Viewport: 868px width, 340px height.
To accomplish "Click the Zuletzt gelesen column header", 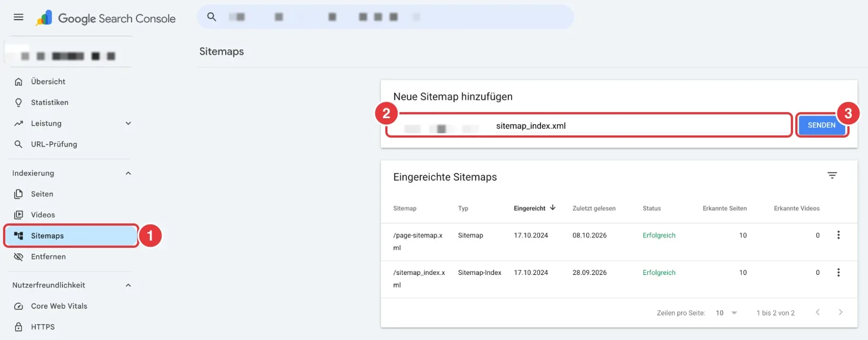I will [594, 208].
